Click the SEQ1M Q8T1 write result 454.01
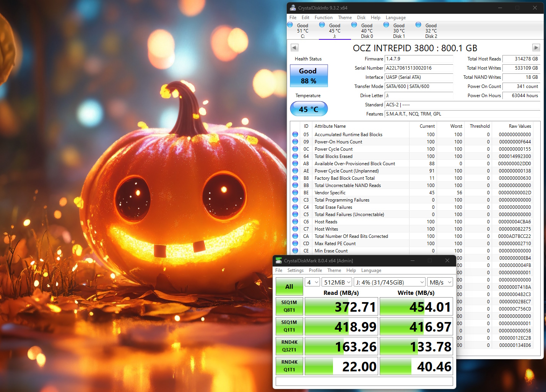546x392 pixels. 416,307
